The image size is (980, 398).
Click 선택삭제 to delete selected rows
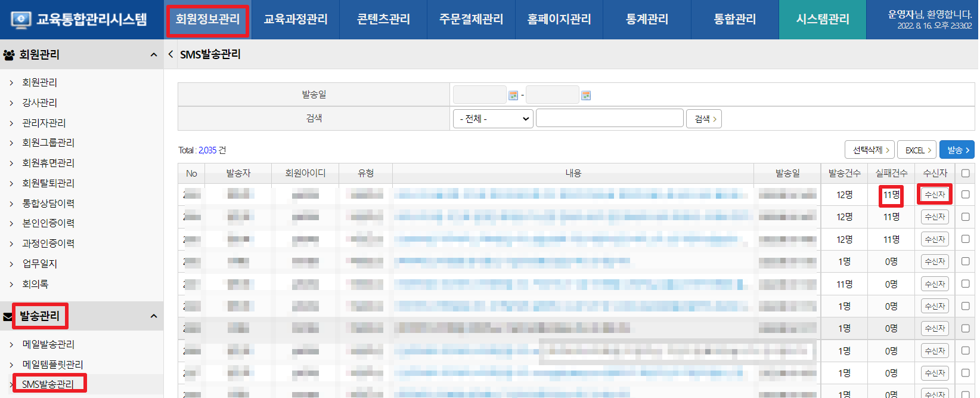tap(870, 150)
